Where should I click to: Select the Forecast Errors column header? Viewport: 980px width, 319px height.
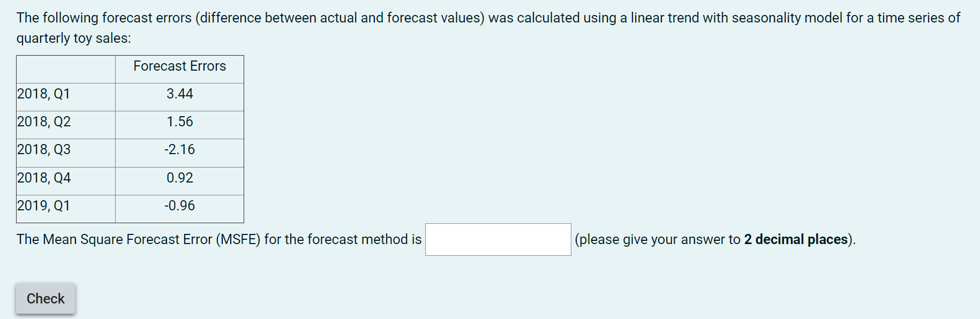click(179, 66)
